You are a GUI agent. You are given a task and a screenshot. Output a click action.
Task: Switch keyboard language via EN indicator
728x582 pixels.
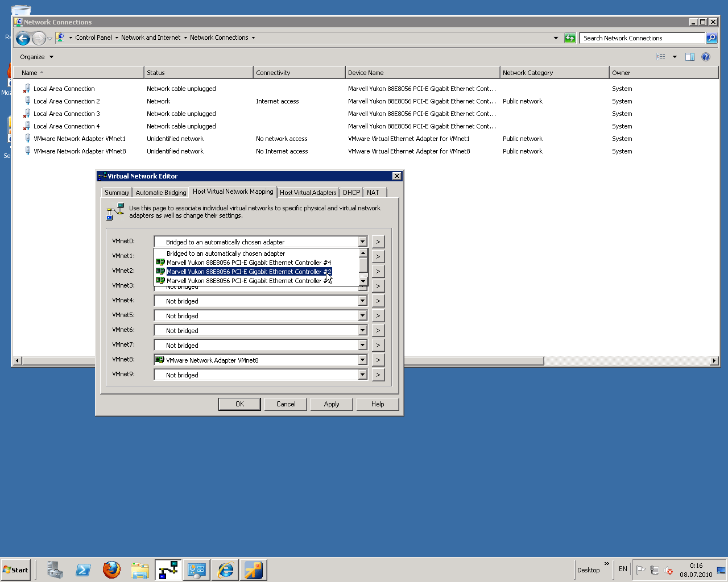tap(623, 569)
